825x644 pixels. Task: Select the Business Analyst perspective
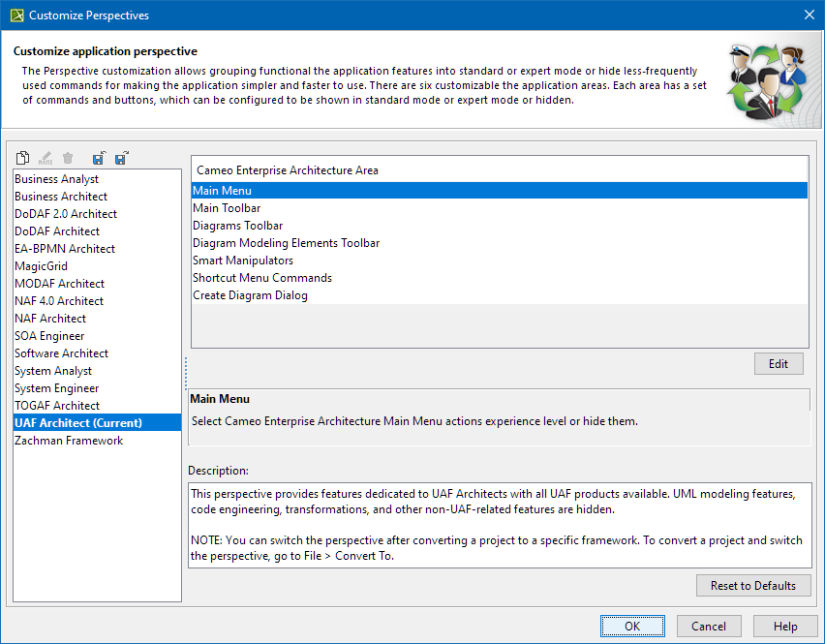pyautogui.click(x=56, y=179)
